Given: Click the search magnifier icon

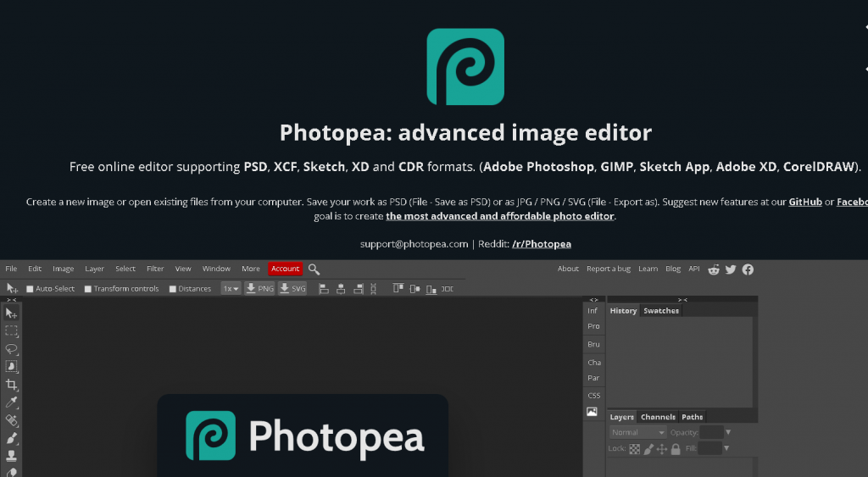Looking at the screenshot, I should [x=314, y=269].
